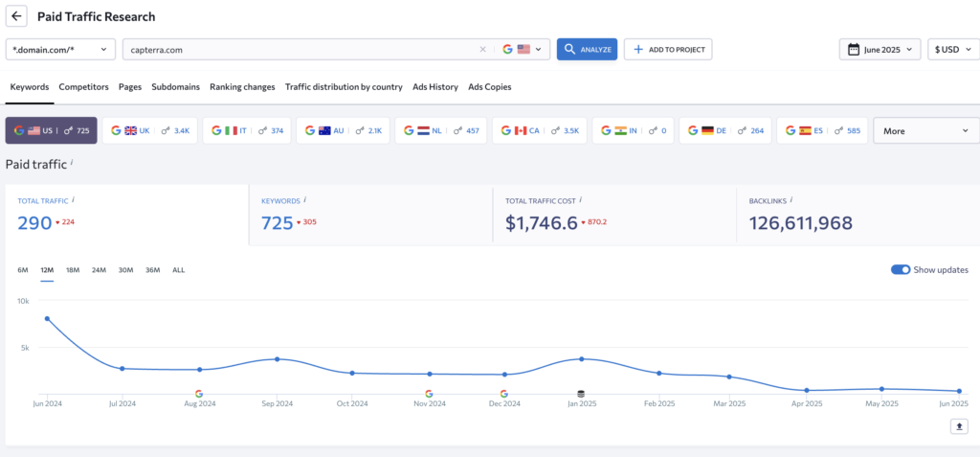Click the Jul 2024 chart data point

122,369
